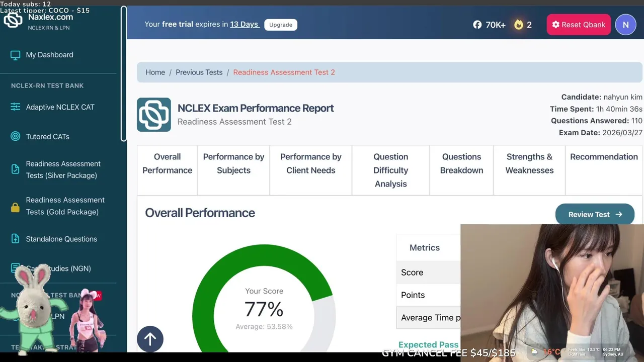Switch to Recommendation tab
The height and width of the screenshot is (362, 644).
click(604, 170)
